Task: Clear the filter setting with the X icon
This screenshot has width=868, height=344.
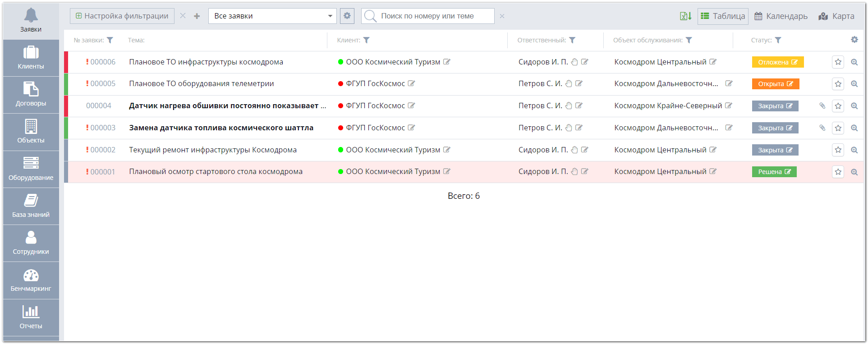Action: 183,16
